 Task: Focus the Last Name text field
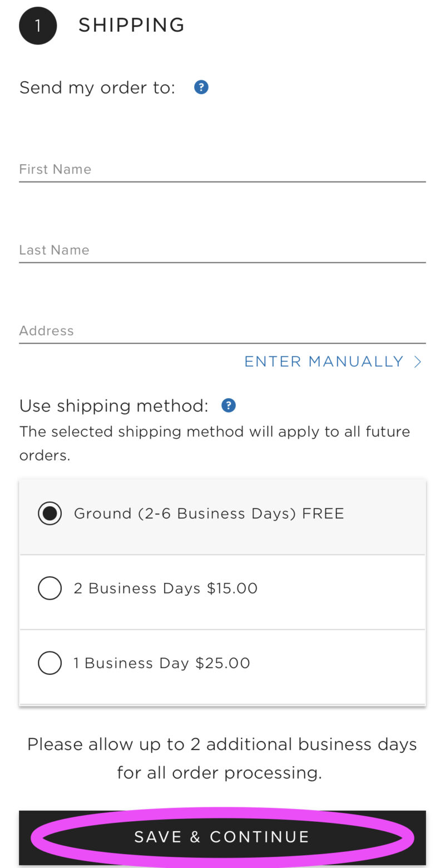click(x=222, y=250)
